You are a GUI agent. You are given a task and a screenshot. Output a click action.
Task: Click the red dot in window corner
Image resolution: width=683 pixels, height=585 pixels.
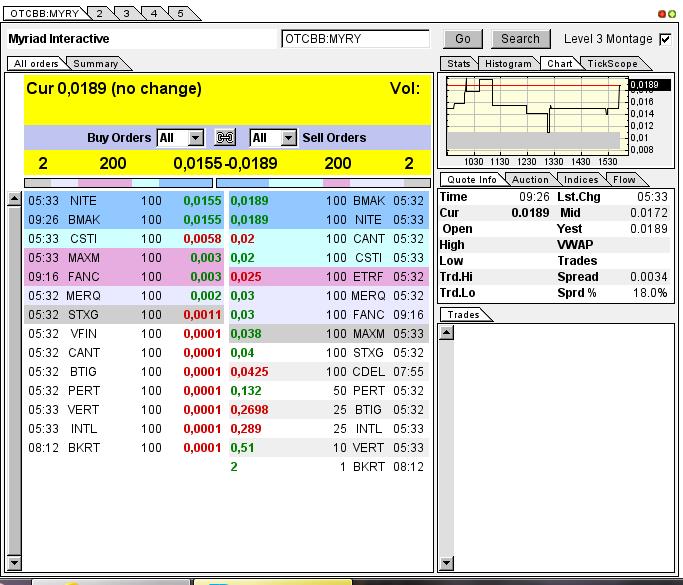[x=661, y=14]
